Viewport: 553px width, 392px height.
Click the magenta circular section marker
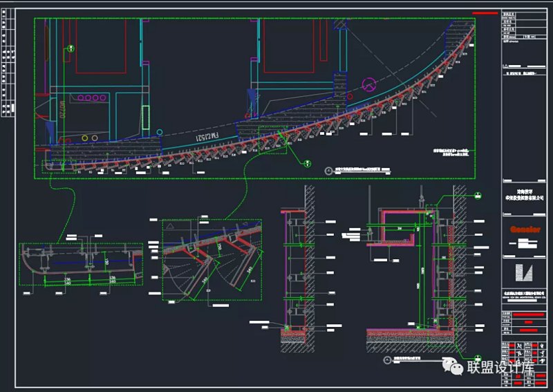pyautogui.click(x=370, y=85)
